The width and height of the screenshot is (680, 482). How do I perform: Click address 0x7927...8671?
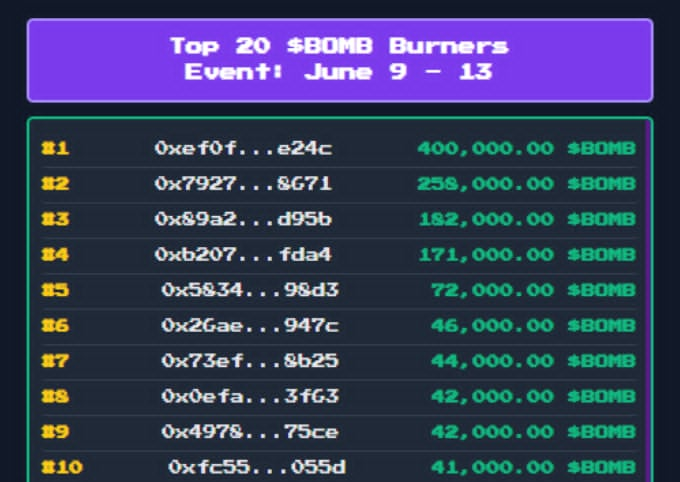point(243,184)
